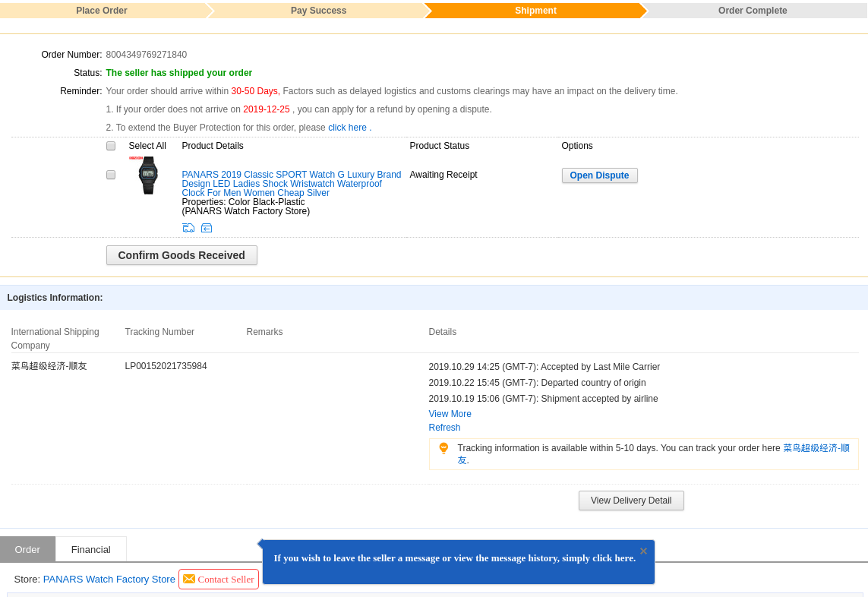Click the return box icon under product
Viewport: 868px width, 597px height.
pyautogui.click(x=207, y=228)
